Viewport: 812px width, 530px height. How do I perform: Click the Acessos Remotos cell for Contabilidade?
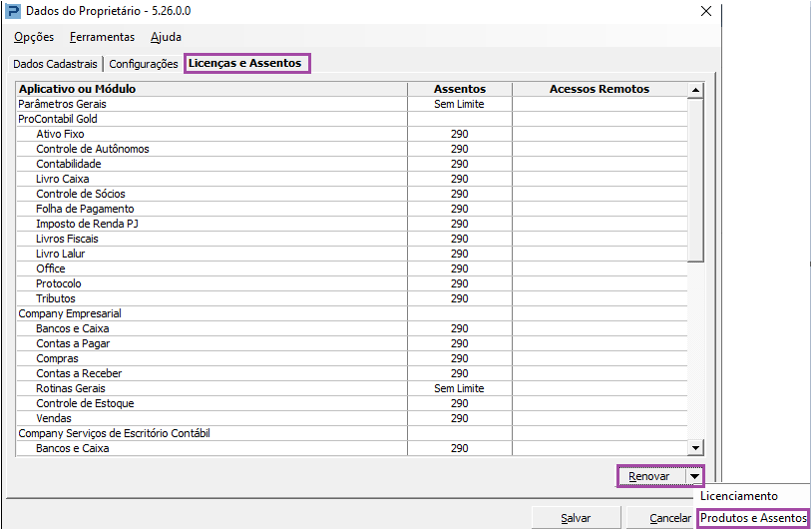600,165
